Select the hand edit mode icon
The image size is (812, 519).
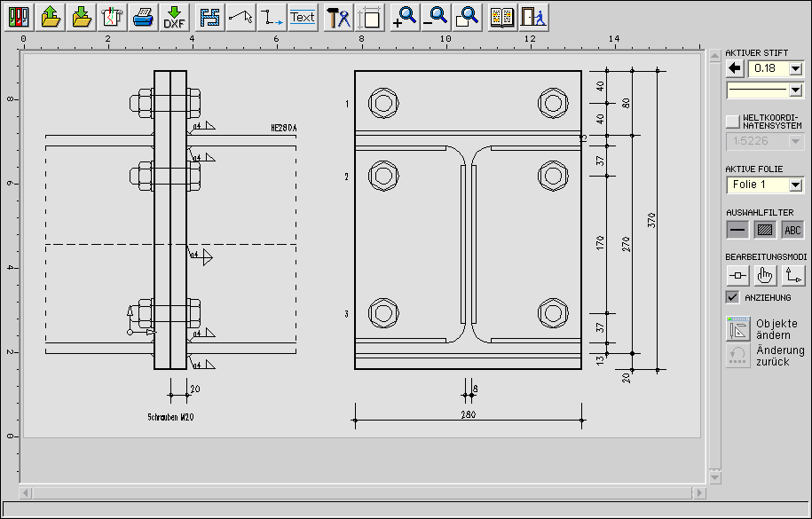[765, 276]
